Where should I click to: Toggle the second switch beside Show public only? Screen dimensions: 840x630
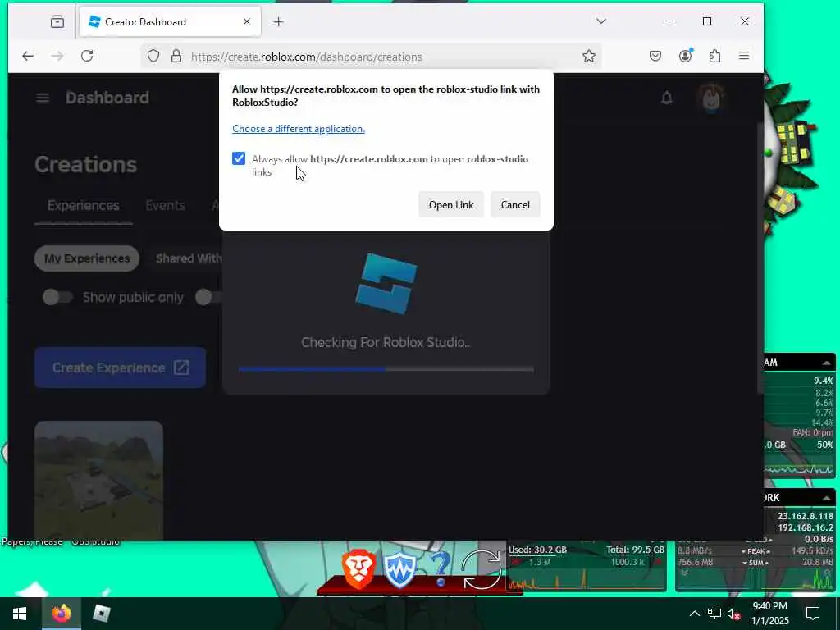point(208,297)
